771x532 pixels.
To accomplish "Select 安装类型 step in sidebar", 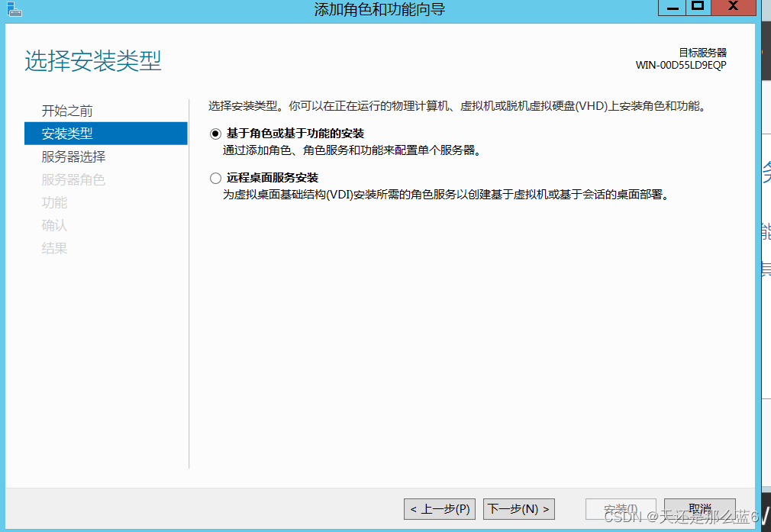I will point(105,134).
